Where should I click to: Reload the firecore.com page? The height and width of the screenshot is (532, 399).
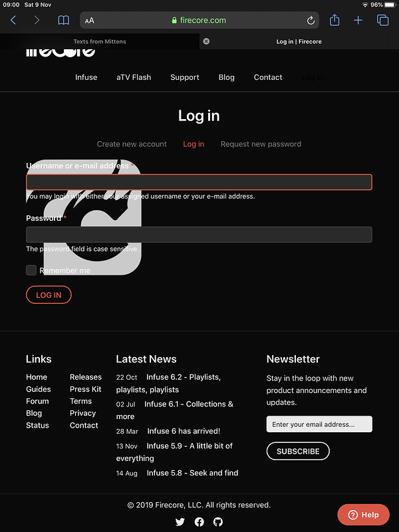pyautogui.click(x=311, y=21)
